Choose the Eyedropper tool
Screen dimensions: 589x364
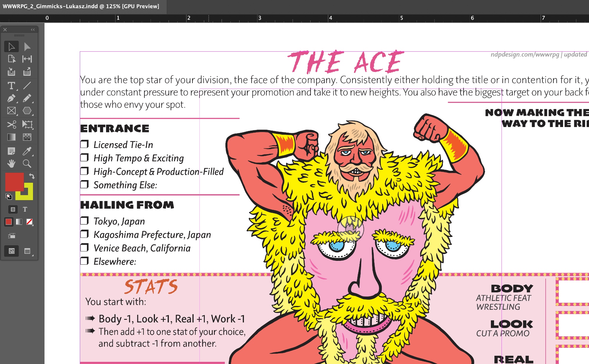pos(27,151)
